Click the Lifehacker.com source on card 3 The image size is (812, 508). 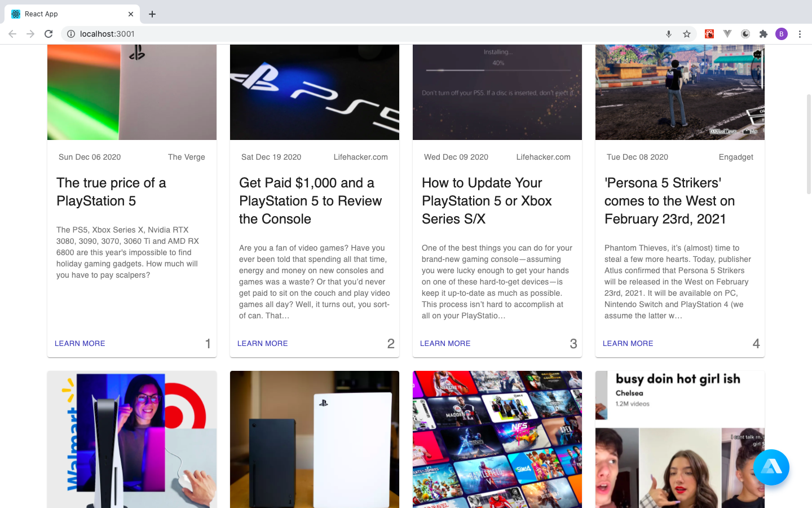(x=544, y=157)
